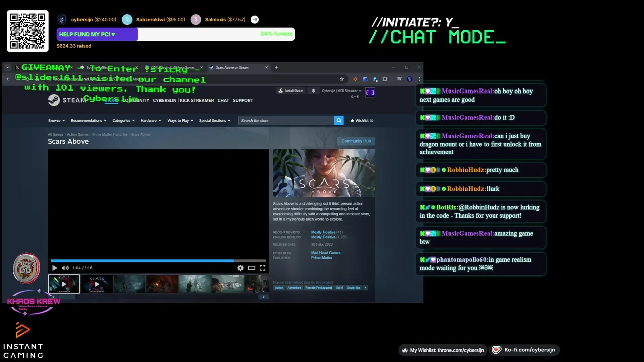Image resolution: width=644 pixels, height=362 pixels.
Task: Expand the Recommendations dropdown
Action: click(x=89, y=120)
